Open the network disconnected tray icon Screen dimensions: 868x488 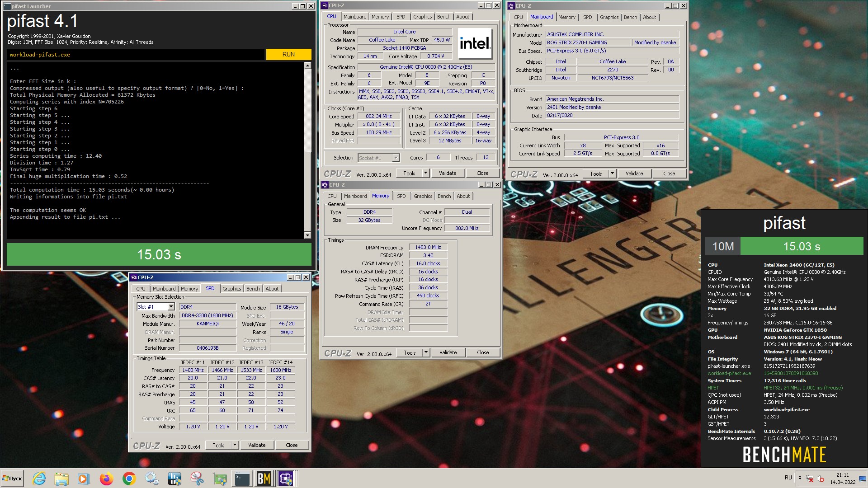[810, 479]
